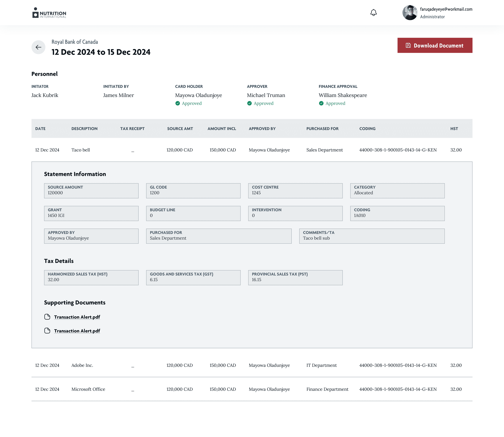Click the CODING column header
The image size is (504, 437).
(x=367, y=129)
